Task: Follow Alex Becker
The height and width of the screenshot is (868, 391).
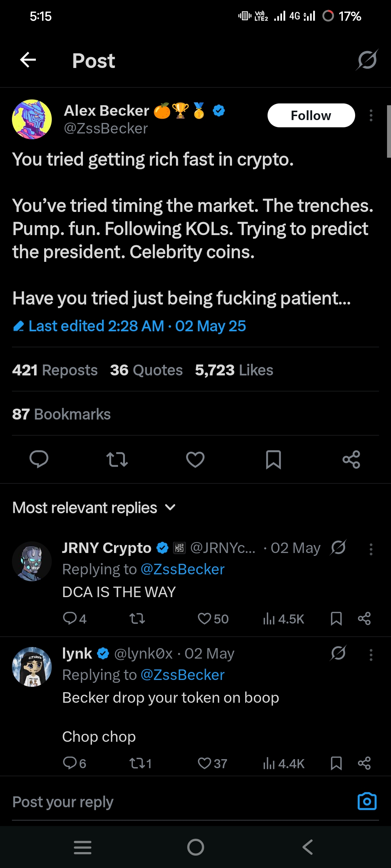Action: tap(311, 116)
